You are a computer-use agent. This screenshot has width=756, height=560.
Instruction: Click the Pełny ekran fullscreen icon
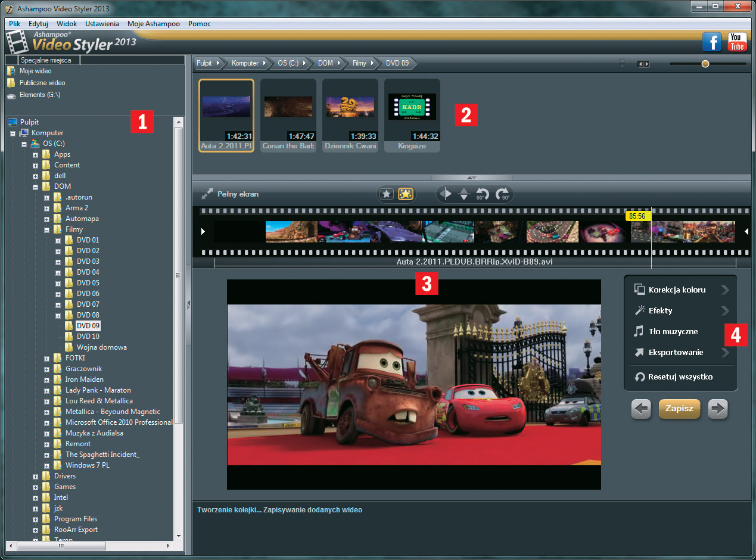[x=208, y=194]
